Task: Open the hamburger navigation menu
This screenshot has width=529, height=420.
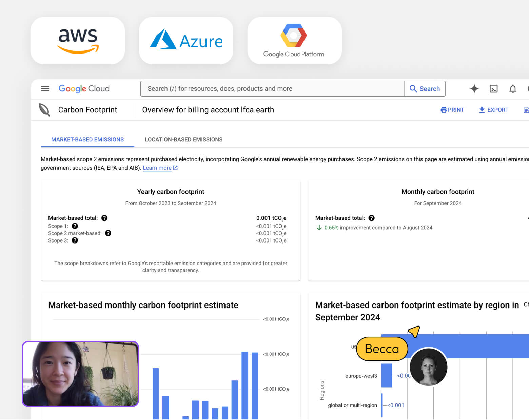Action: [45, 89]
